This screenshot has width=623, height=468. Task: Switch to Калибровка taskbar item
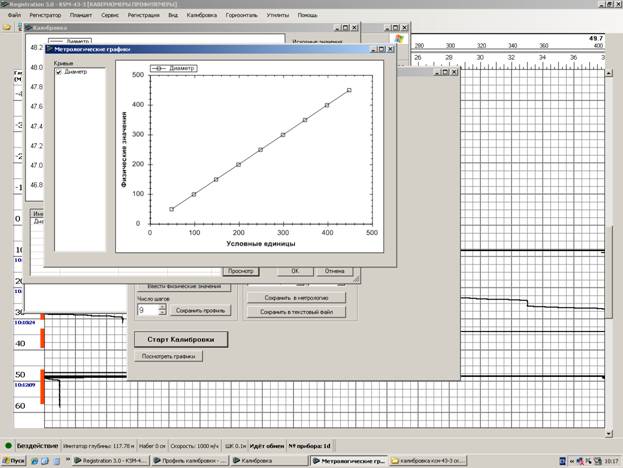270,461
